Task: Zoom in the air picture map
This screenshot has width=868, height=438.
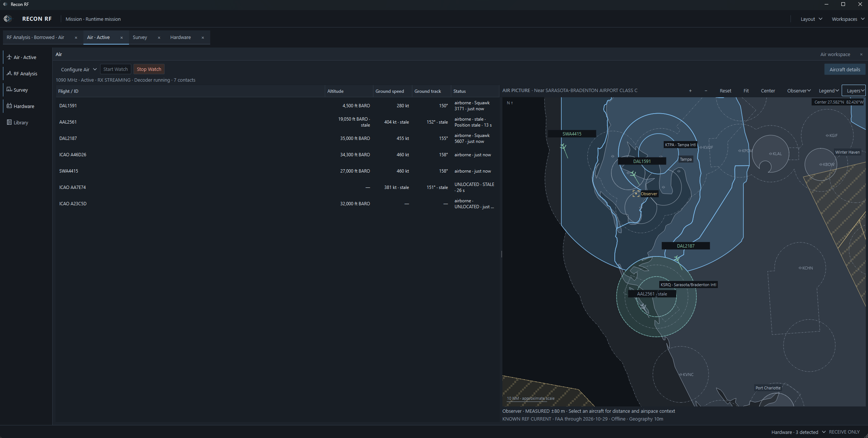Action: tap(690, 91)
